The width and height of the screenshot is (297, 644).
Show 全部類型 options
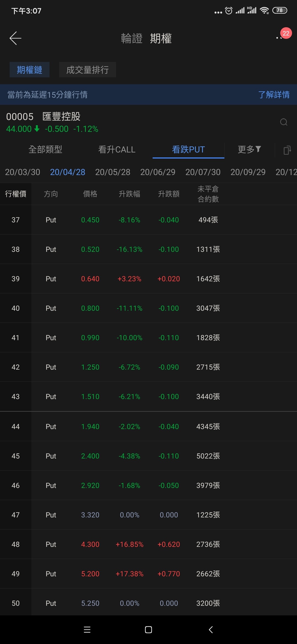(x=45, y=149)
